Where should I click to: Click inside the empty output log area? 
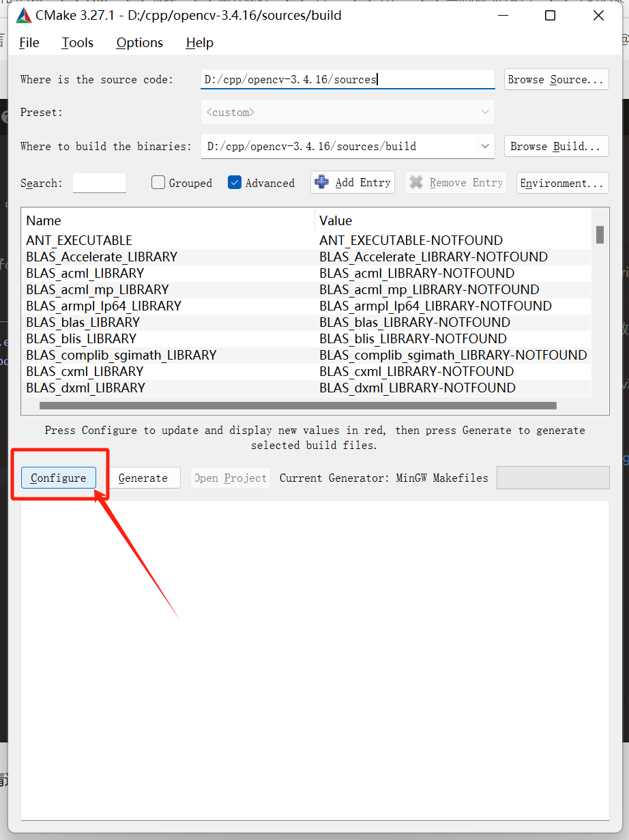pos(315,660)
